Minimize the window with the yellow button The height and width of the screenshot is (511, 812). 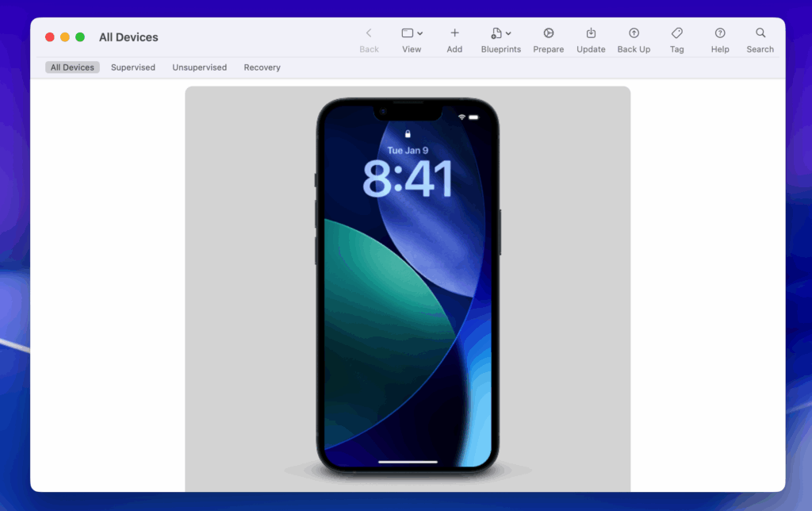(x=65, y=37)
